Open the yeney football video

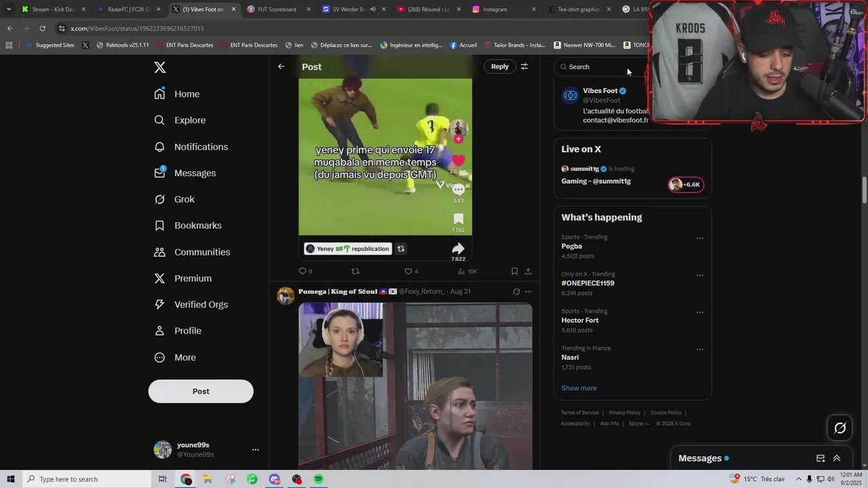385,157
